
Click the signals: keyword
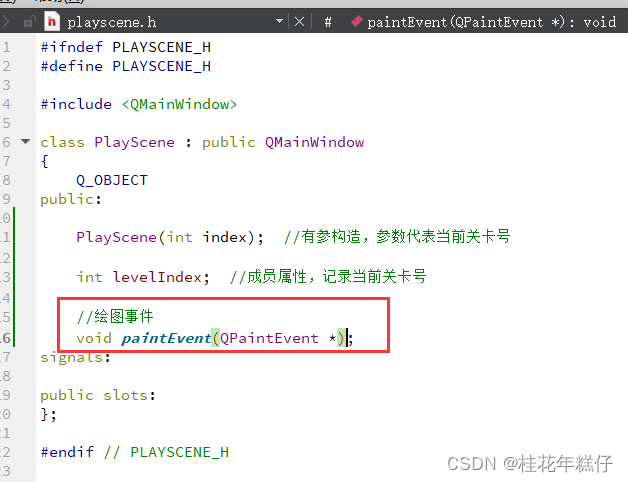[x=75, y=357]
